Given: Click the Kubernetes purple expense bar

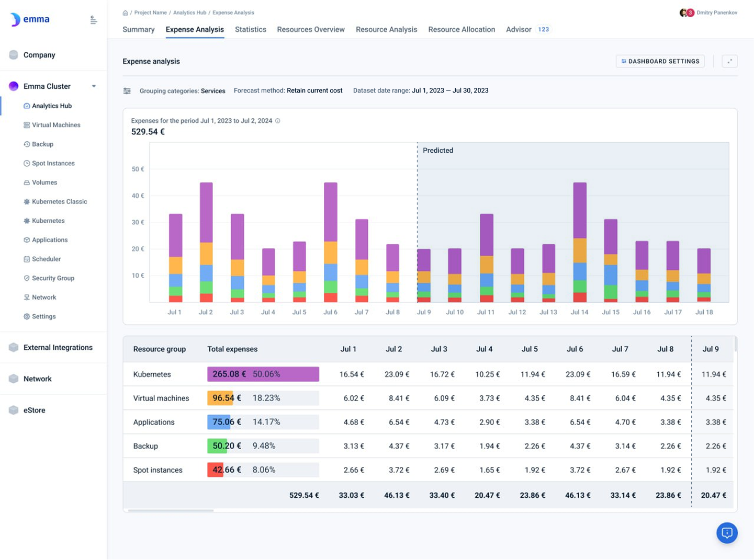Looking at the screenshot, I should (263, 374).
